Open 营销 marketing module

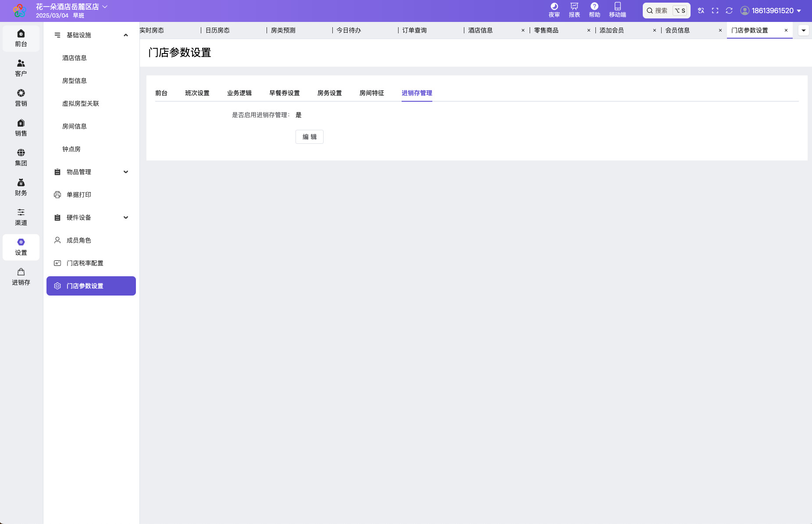[21, 98]
